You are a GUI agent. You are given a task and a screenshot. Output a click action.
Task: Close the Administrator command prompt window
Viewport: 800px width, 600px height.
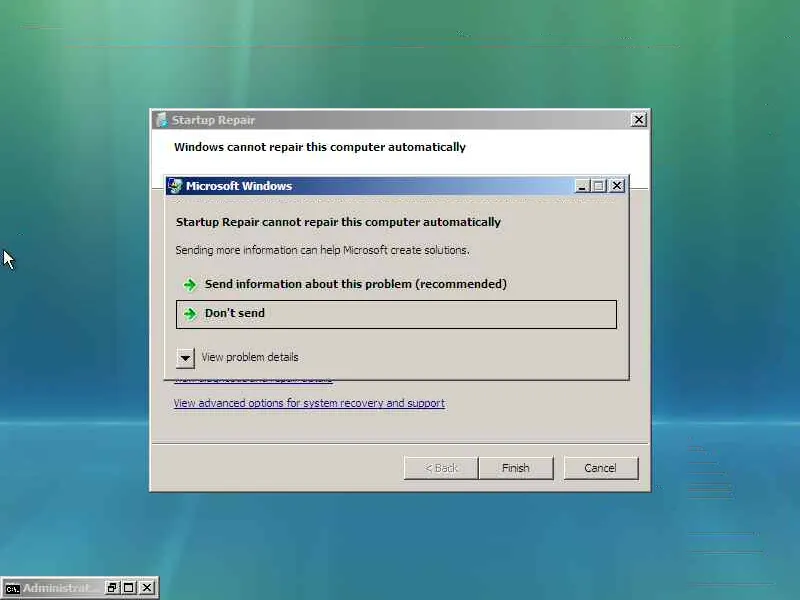[147, 588]
